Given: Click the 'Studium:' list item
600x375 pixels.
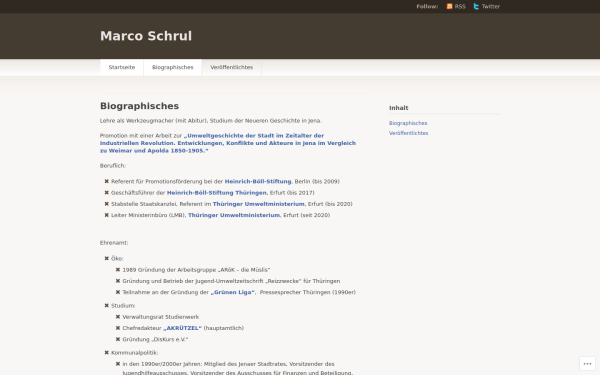Looking at the screenshot, I should click(x=123, y=305).
